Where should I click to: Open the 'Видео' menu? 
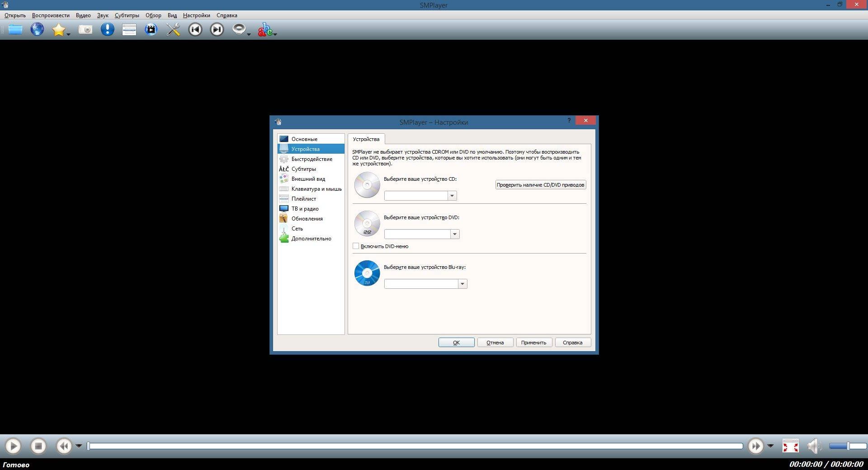pos(83,15)
